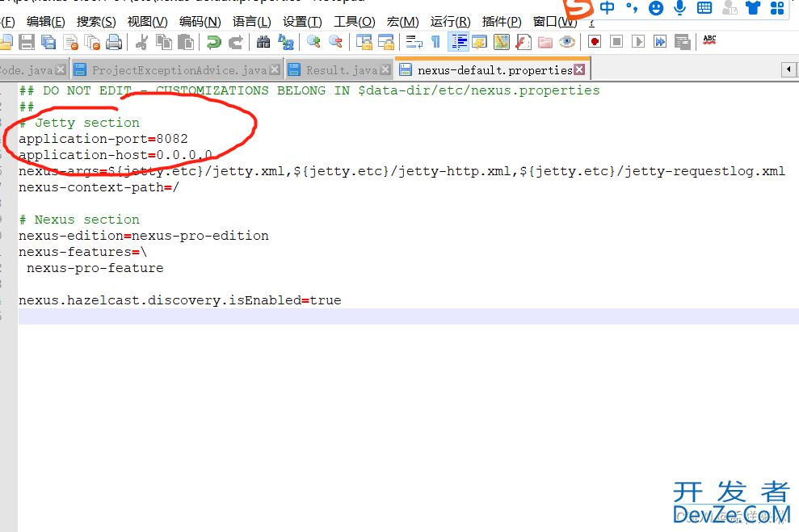Open the 插件(P) menu
This screenshot has height=532, width=799.
pyautogui.click(x=502, y=22)
